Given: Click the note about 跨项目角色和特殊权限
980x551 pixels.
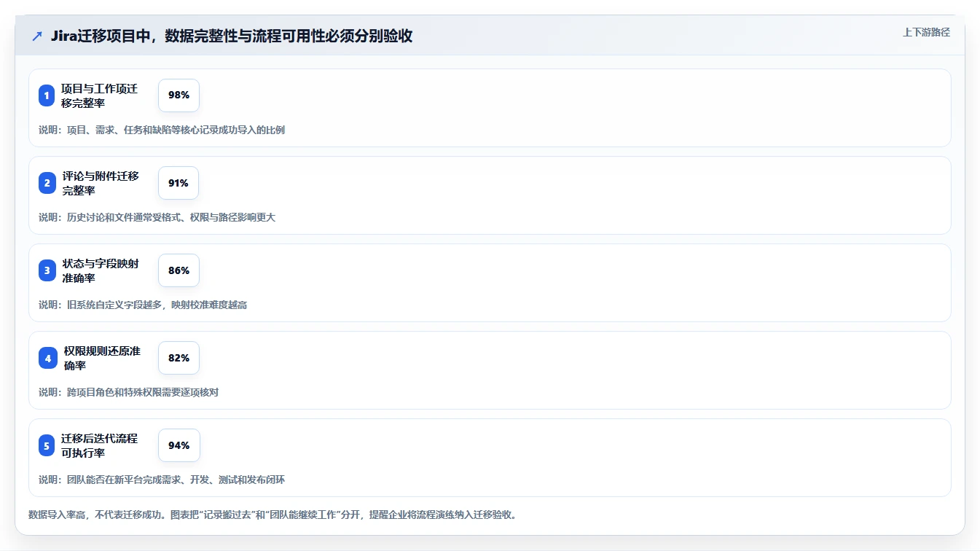Looking at the screenshot, I should coord(128,392).
